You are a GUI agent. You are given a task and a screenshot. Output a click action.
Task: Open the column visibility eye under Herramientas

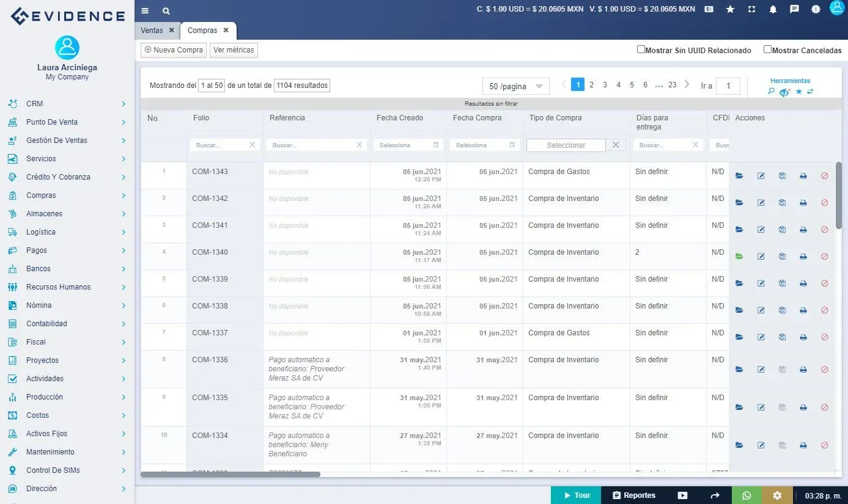tap(784, 92)
